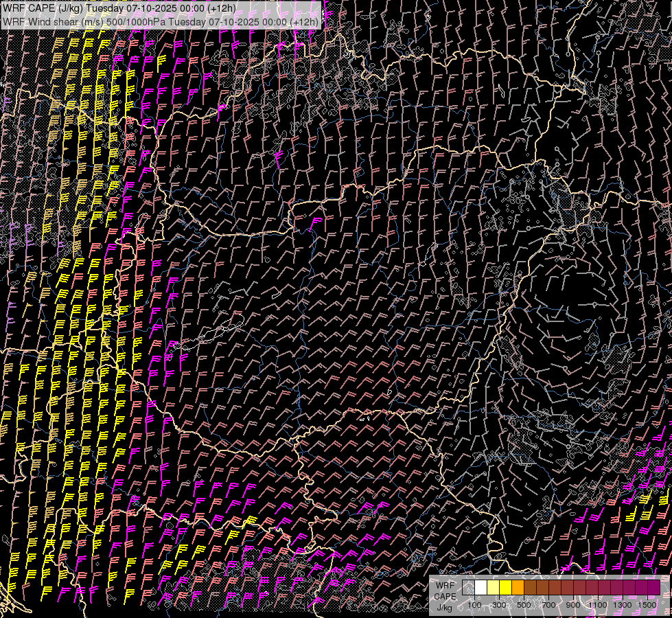The height and width of the screenshot is (618, 672).
Task: Select the white swatch in CAPE legend
Action: point(481,588)
